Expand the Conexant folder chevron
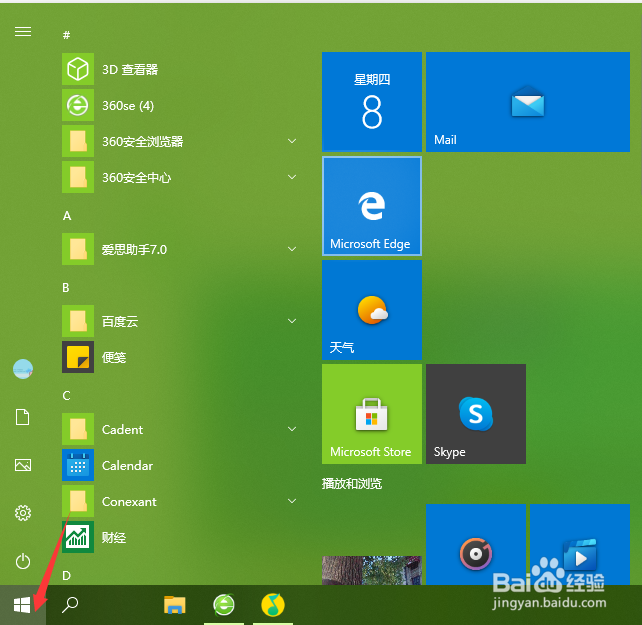The height and width of the screenshot is (625, 642). pyautogui.click(x=292, y=501)
